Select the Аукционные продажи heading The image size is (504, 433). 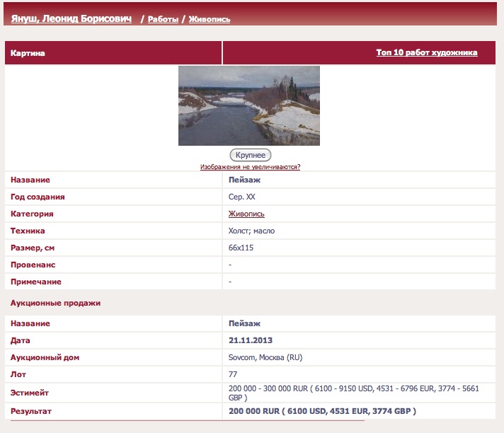click(x=55, y=303)
